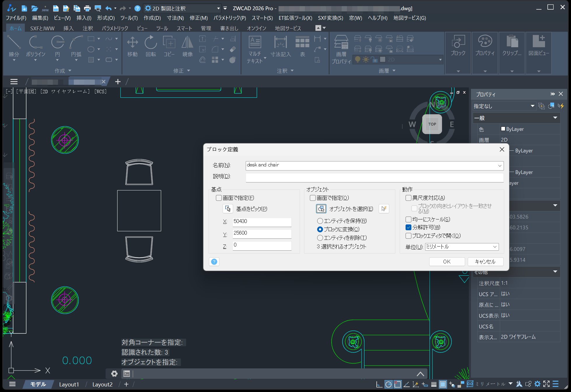Select the Line (線分) tool
The height and width of the screenshot is (392, 571).
coord(14,46)
